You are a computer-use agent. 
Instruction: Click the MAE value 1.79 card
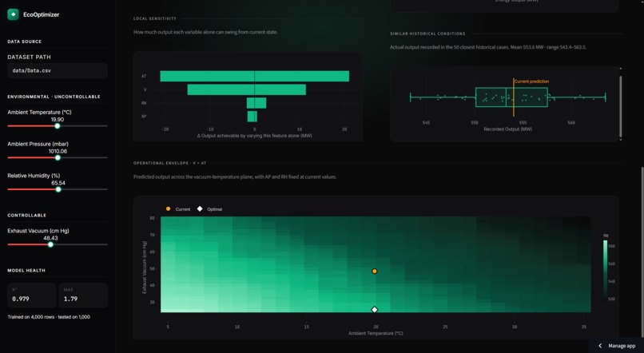coord(83,295)
